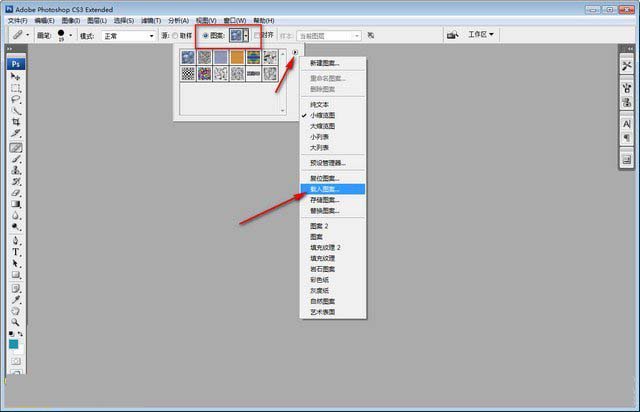Click Go to Bridge icon
The height and width of the screenshot is (412, 640).
(x=452, y=35)
